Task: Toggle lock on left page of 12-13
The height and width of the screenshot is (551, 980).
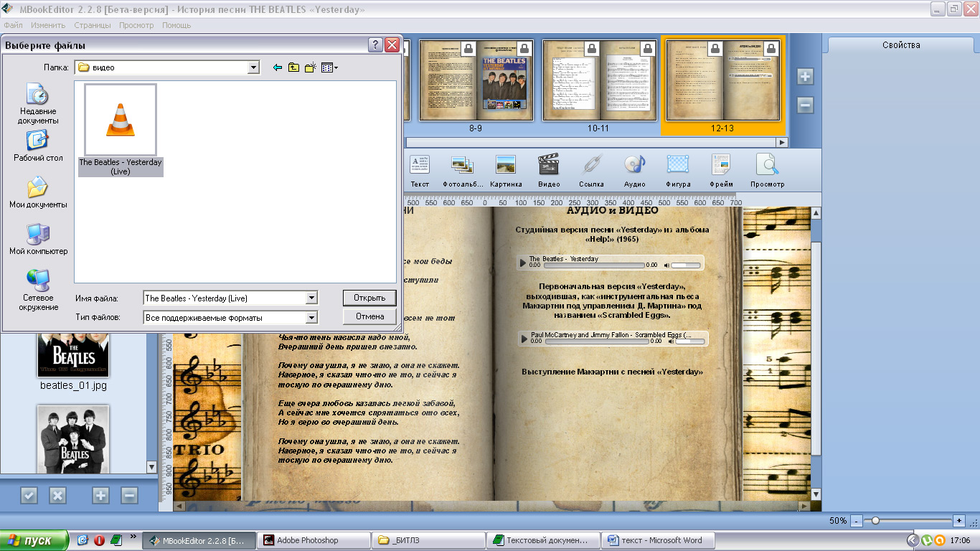Action: [x=715, y=49]
